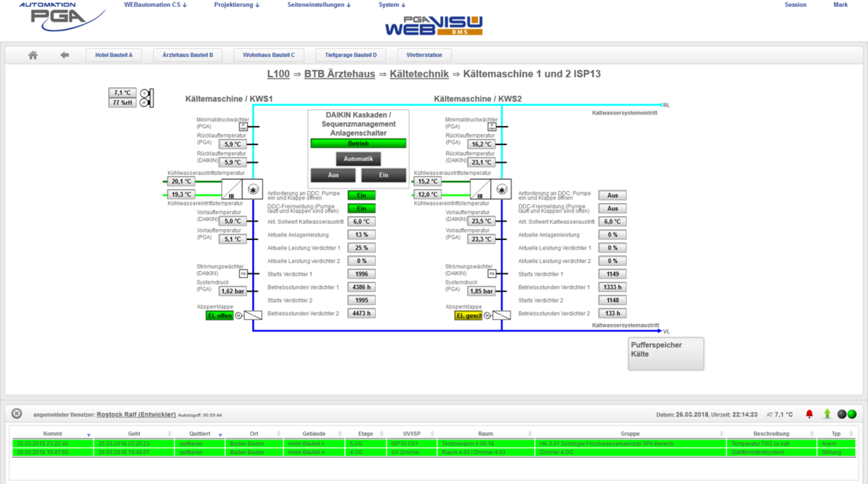Turn the plant on with Ein button
Screen dimensions: 868x484
[x=383, y=175]
